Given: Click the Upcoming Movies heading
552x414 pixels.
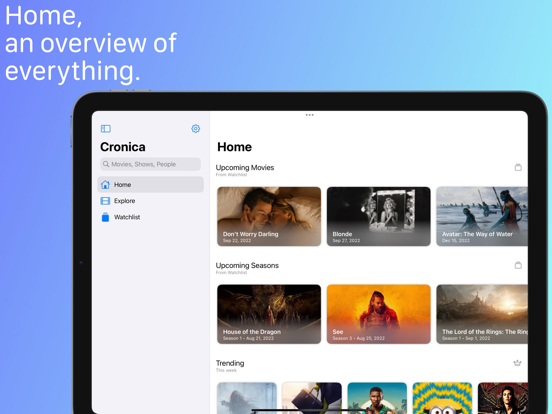Looking at the screenshot, I should pyautogui.click(x=245, y=168).
